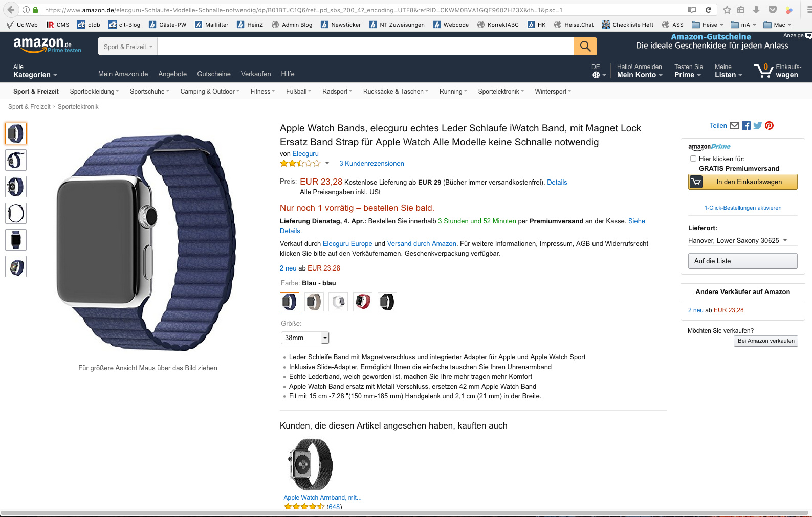The width and height of the screenshot is (812, 517).
Task: Select the black band color swatch
Action: (x=387, y=302)
